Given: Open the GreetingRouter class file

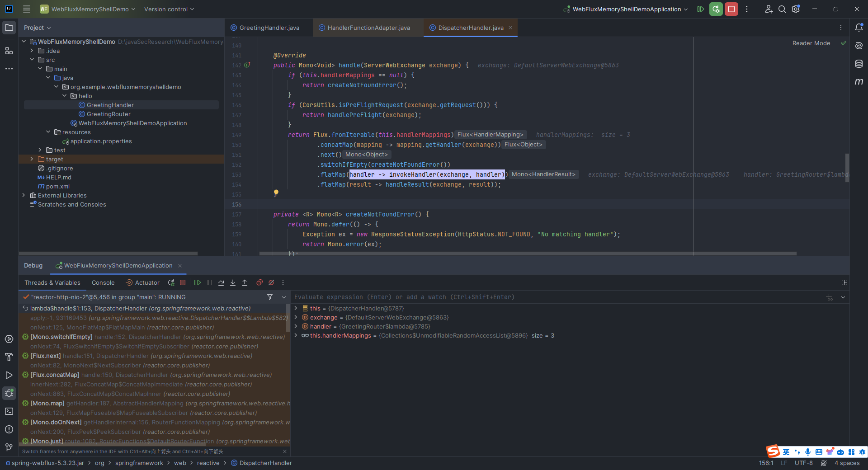Looking at the screenshot, I should click(108, 114).
